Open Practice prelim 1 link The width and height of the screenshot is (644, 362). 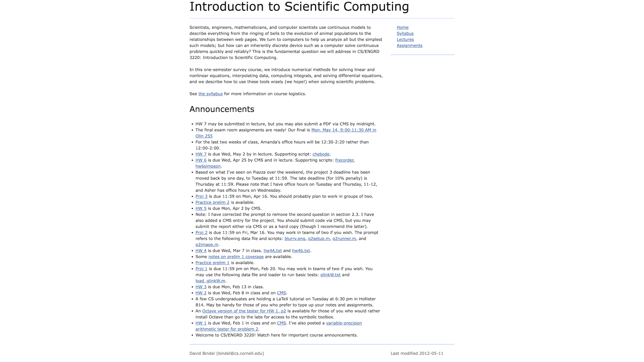click(x=212, y=262)
